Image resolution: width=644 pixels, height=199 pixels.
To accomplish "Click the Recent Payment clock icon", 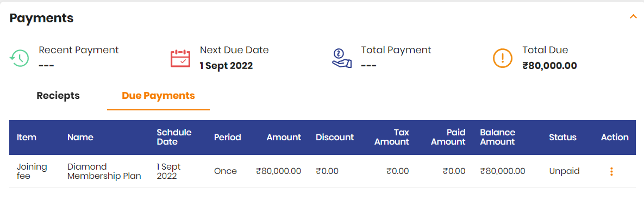I will (x=19, y=58).
